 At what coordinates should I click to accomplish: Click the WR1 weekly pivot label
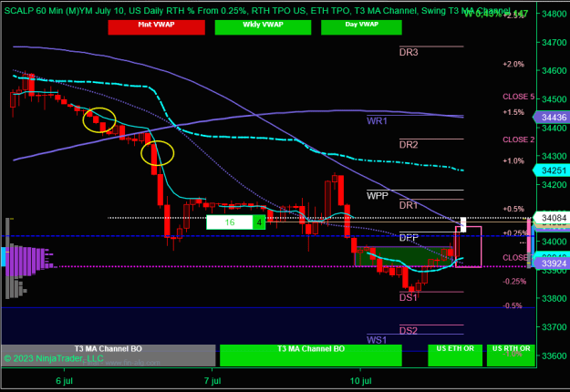point(377,121)
